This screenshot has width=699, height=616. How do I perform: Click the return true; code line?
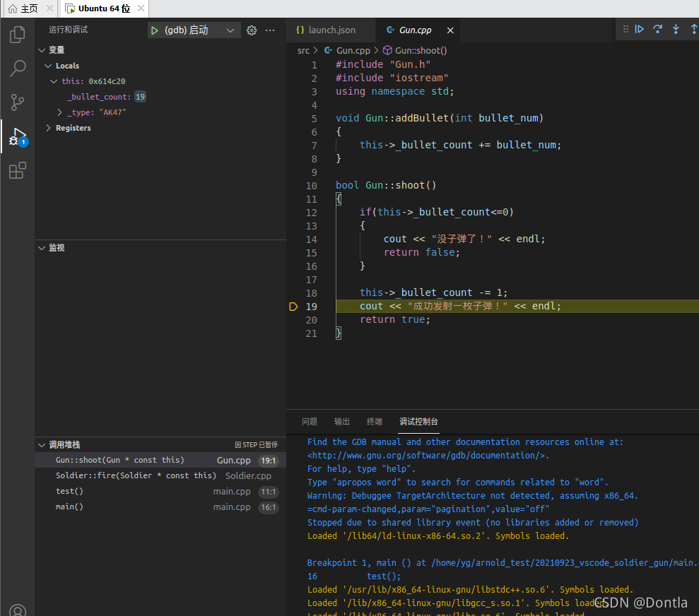click(395, 319)
